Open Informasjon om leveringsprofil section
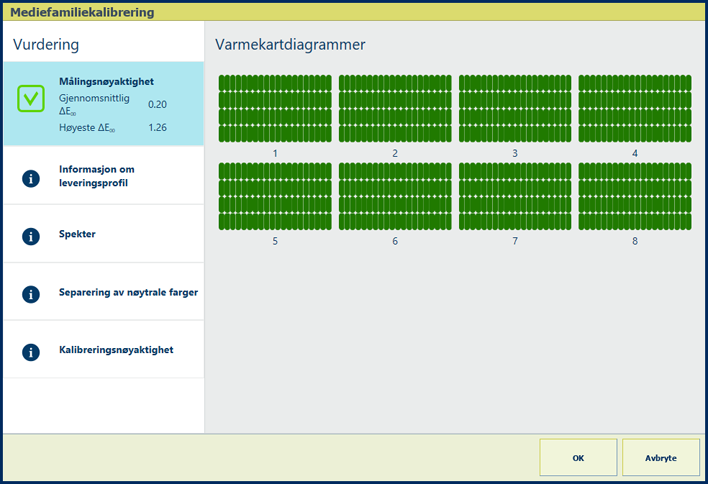 coord(104,176)
